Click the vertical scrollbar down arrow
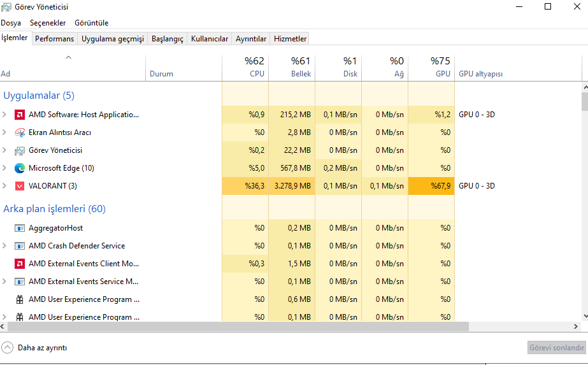 [x=585, y=316]
